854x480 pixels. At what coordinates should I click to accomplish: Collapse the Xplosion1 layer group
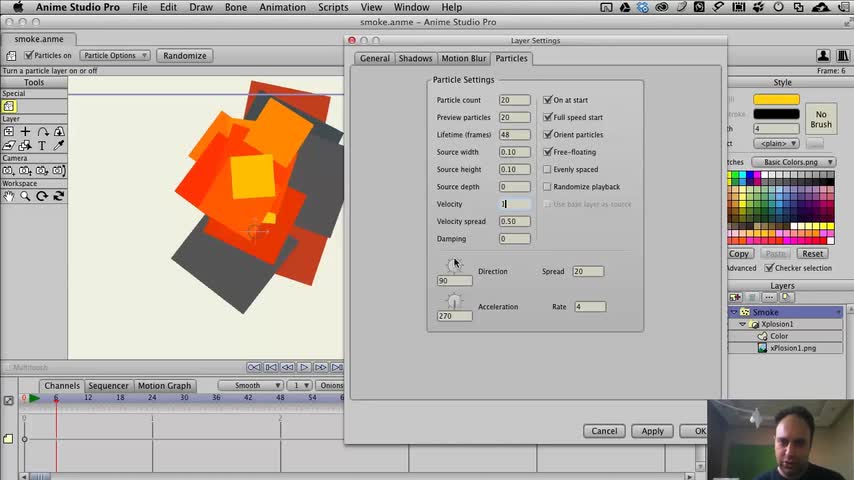click(x=742, y=324)
